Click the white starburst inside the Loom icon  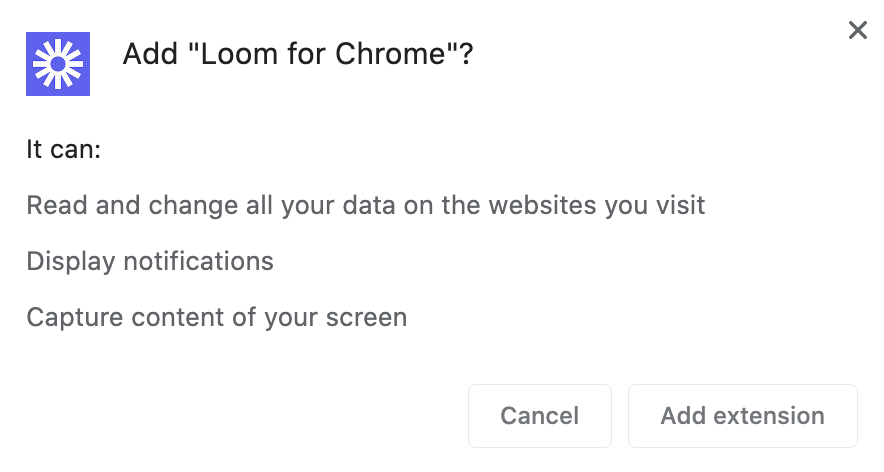(x=58, y=64)
